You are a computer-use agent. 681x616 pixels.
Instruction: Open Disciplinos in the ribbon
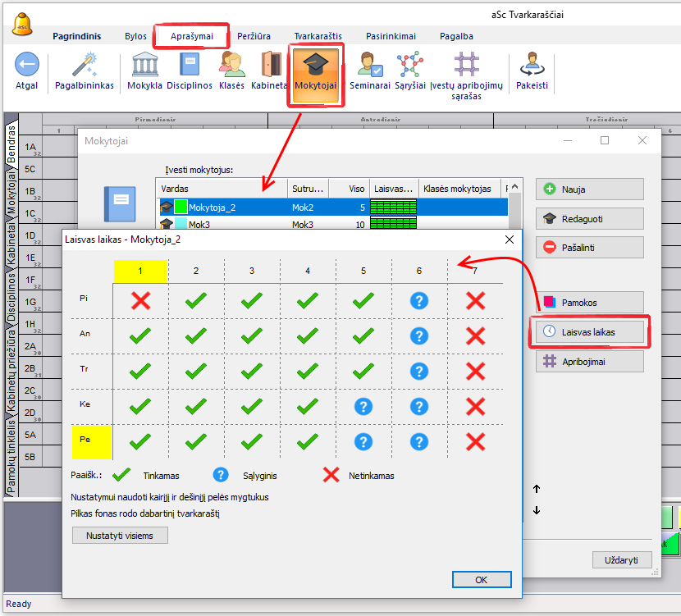point(190,66)
